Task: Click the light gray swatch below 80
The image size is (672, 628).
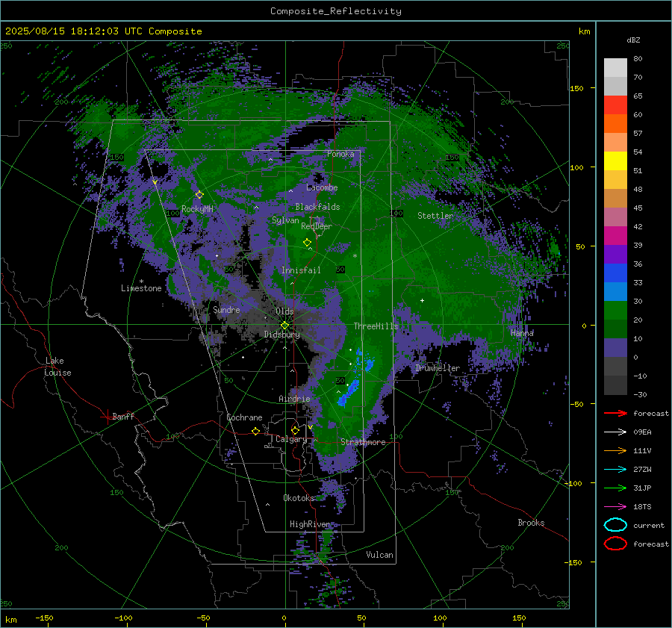Action: (x=615, y=68)
